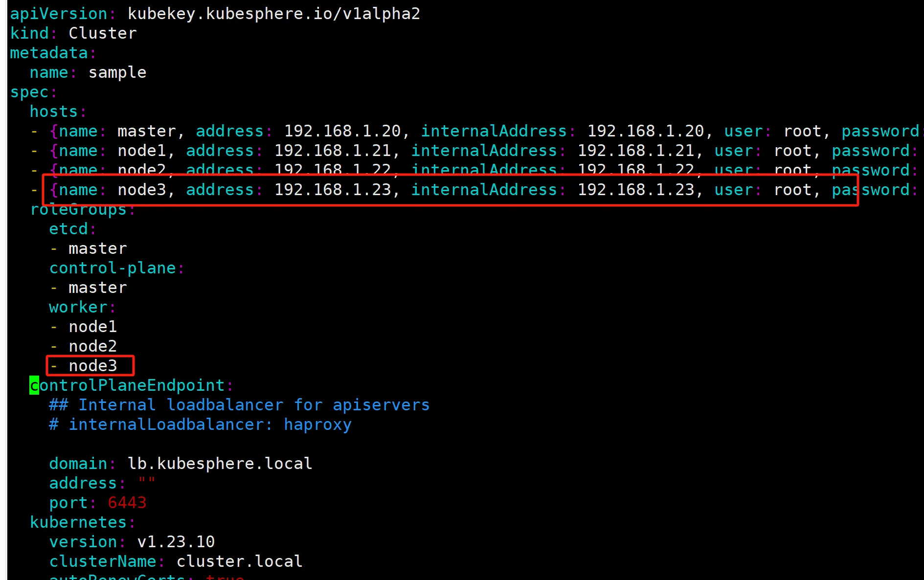
Task: Click the name value sample
Action: (117, 72)
